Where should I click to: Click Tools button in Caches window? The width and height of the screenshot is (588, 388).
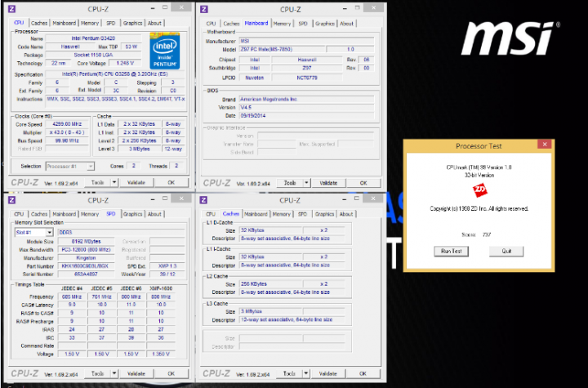[x=289, y=373]
